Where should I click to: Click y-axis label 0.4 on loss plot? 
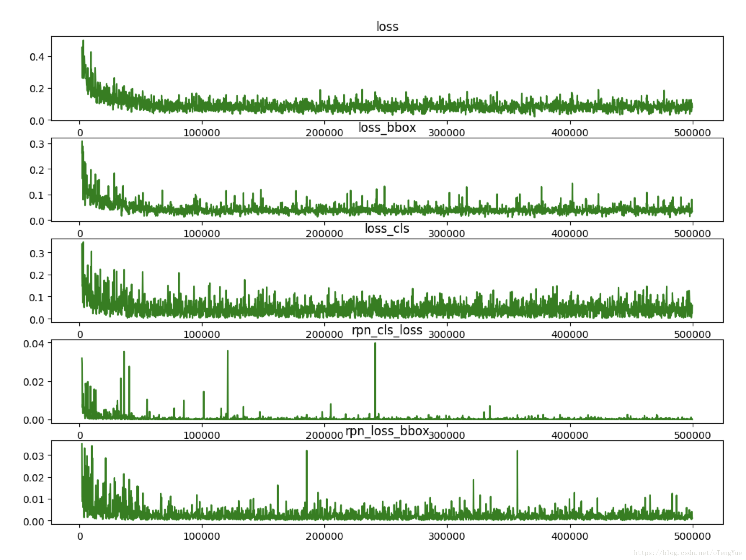(x=37, y=57)
